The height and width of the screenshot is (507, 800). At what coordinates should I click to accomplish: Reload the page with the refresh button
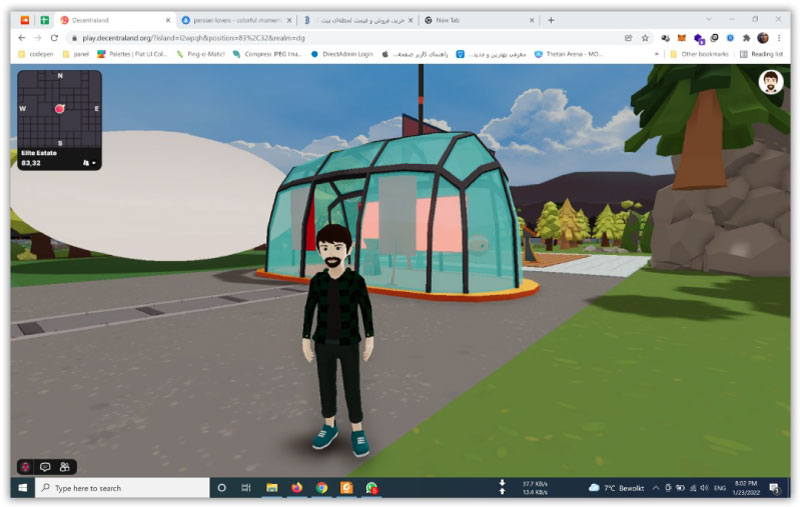(x=54, y=38)
